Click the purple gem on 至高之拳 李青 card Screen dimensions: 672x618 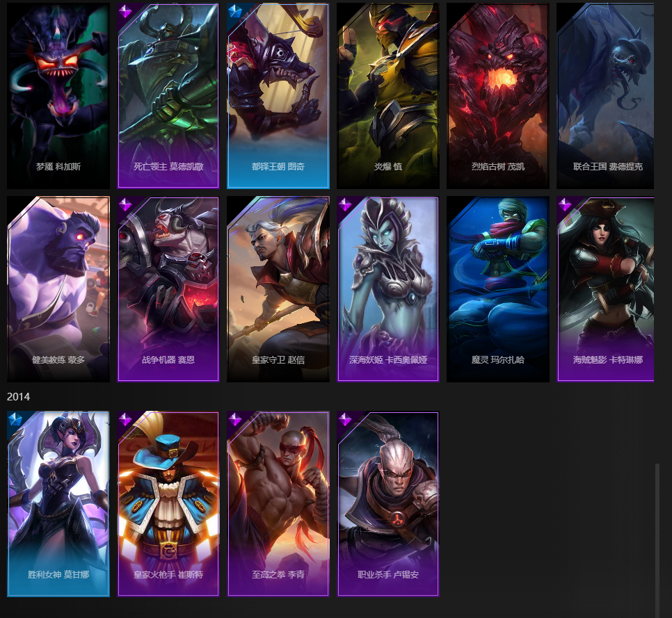click(x=235, y=419)
